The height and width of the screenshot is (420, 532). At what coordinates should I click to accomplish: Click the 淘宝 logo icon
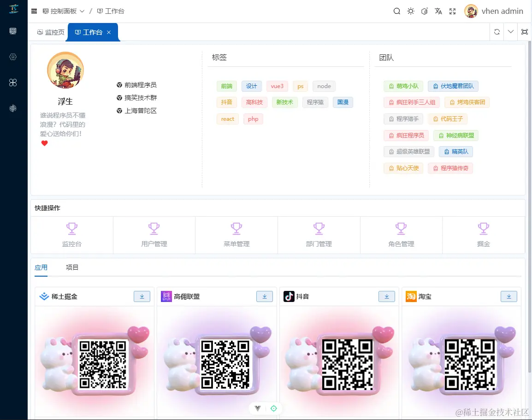pyautogui.click(x=411, y=296)
